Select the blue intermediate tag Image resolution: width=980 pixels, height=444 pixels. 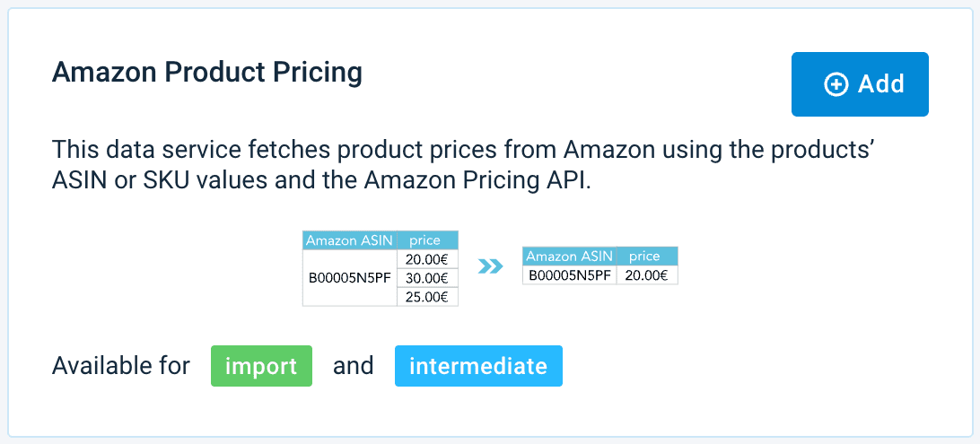click(x=478, y=366)
